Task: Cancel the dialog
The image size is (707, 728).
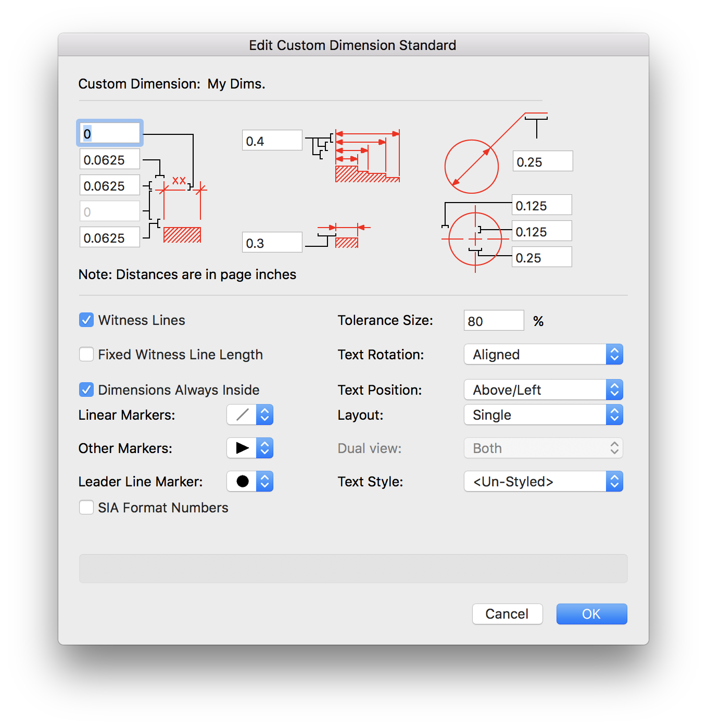Action: click(507, 614)
